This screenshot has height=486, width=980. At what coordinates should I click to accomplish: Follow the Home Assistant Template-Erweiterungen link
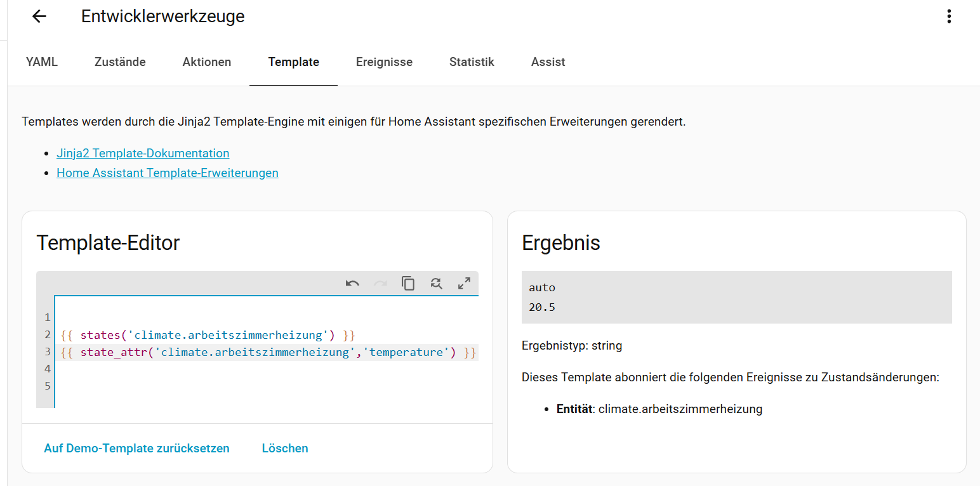click(x=168, y=173)
